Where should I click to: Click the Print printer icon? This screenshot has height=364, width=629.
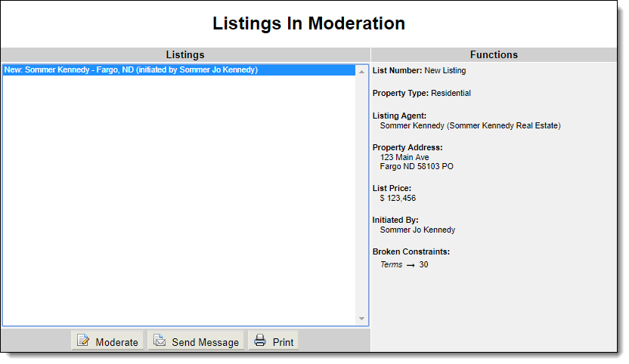coord(260,341)
